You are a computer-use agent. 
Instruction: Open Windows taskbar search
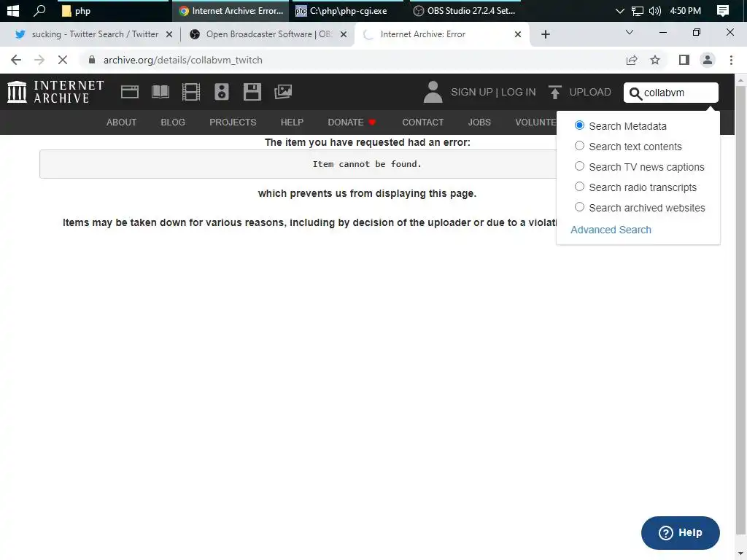point(39,10)
